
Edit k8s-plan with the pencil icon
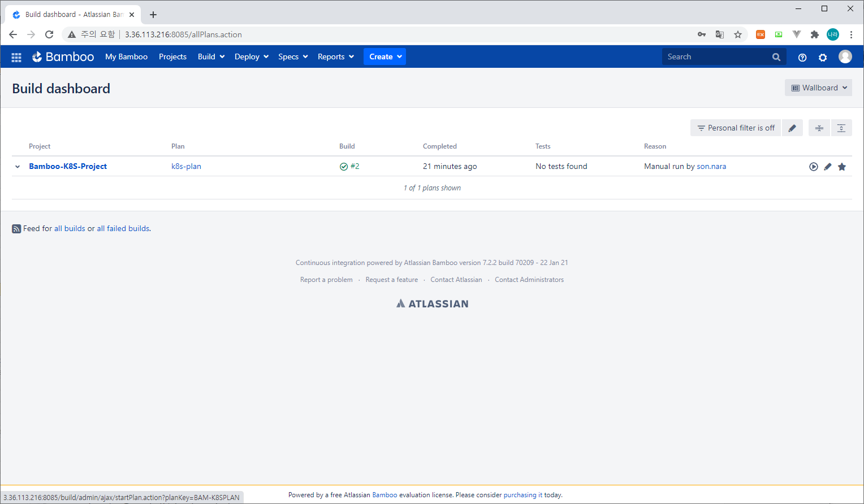[x=828, y=167]
